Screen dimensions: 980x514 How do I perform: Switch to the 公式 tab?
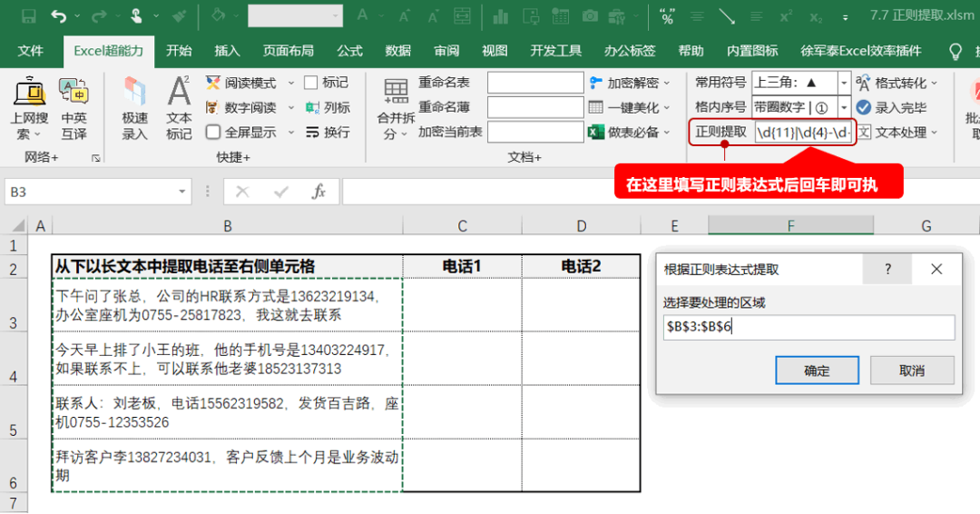pos(349,51)
